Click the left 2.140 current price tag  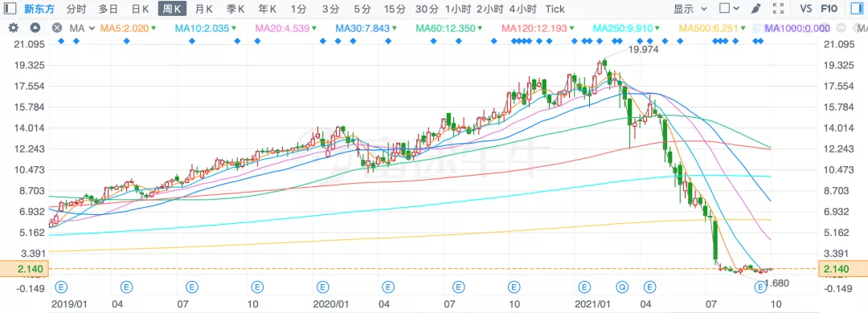click(x=25, y=269)
